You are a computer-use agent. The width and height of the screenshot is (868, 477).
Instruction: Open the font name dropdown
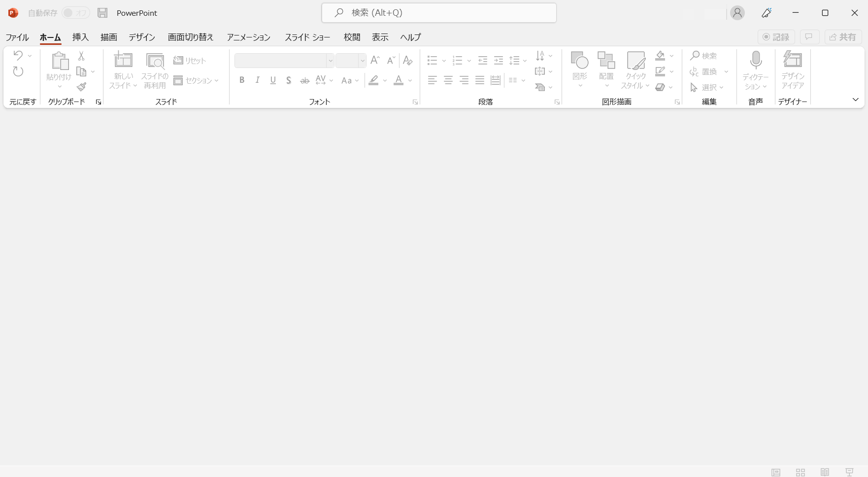click(x=330, y=61)
